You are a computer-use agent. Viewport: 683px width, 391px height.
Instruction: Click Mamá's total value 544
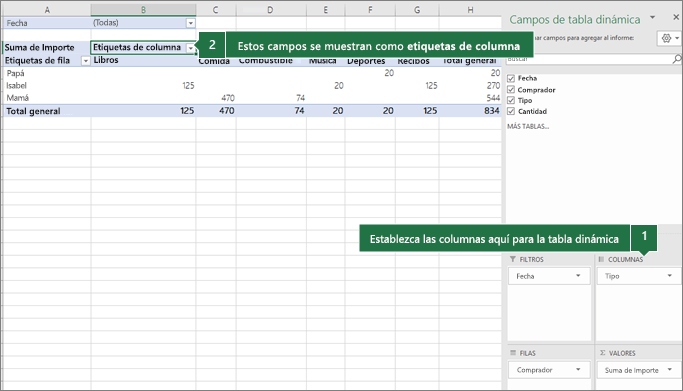click(x=493, y=98)
